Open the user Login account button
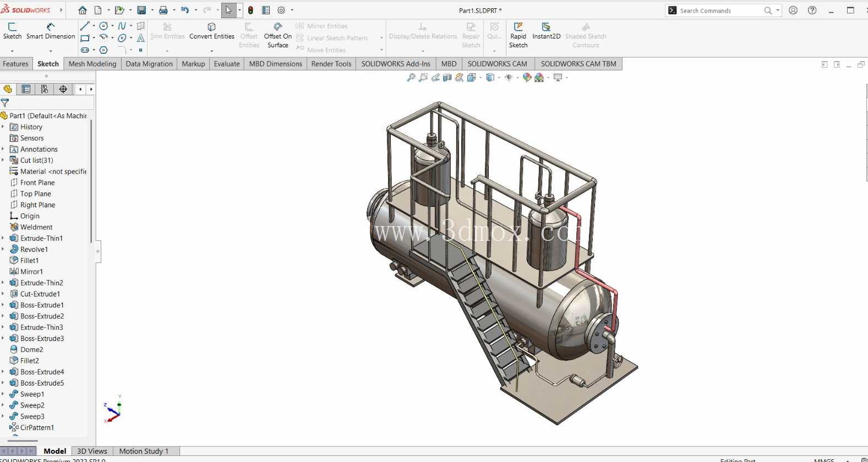This screenshot has width=868, height=462. pos(793,10)
